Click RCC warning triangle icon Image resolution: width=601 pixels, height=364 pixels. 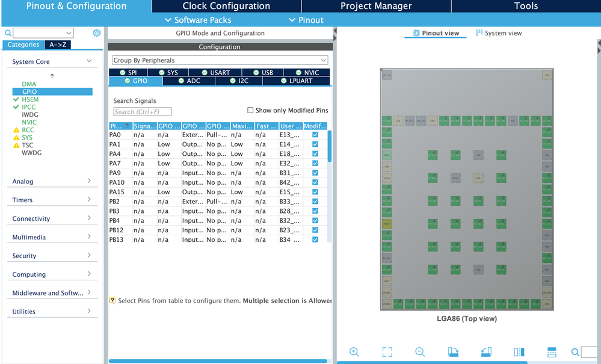pos(16,130)
